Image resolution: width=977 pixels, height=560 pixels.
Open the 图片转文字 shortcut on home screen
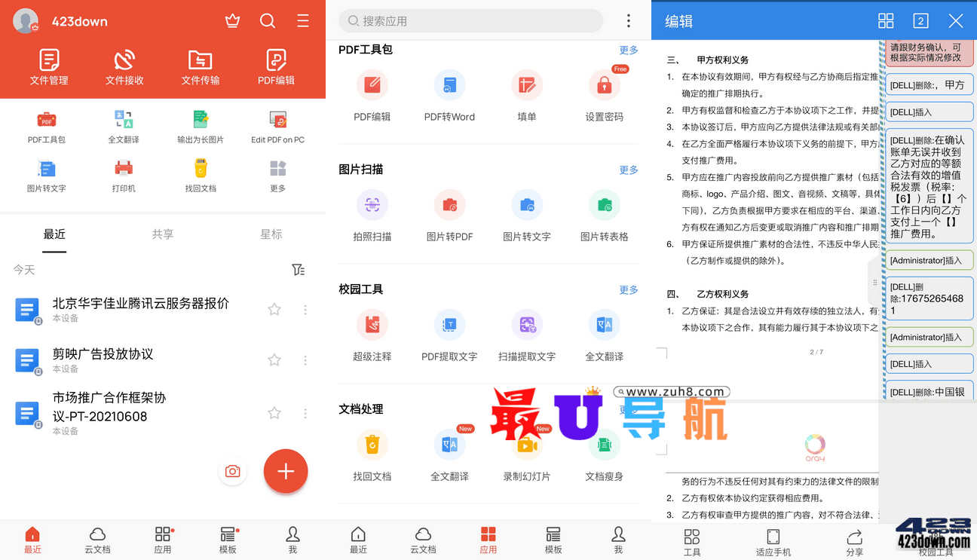tap(47, 176)
